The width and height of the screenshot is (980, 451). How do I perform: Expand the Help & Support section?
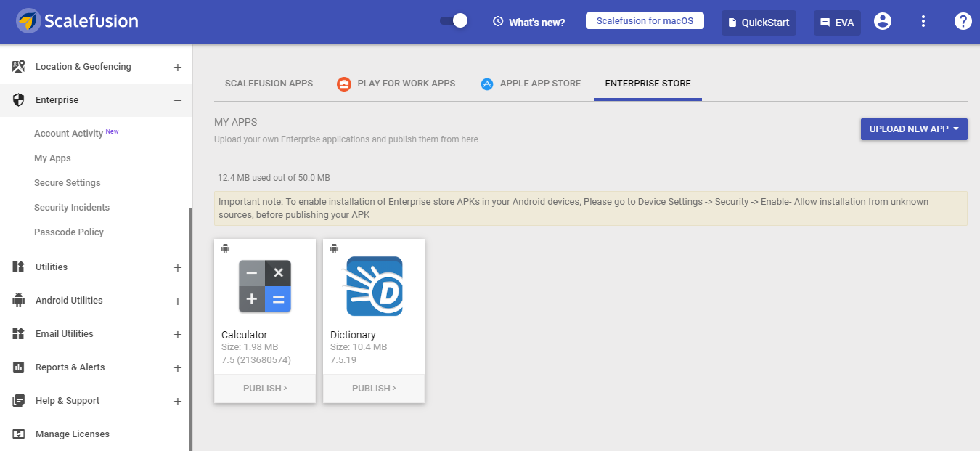[178, 401]
